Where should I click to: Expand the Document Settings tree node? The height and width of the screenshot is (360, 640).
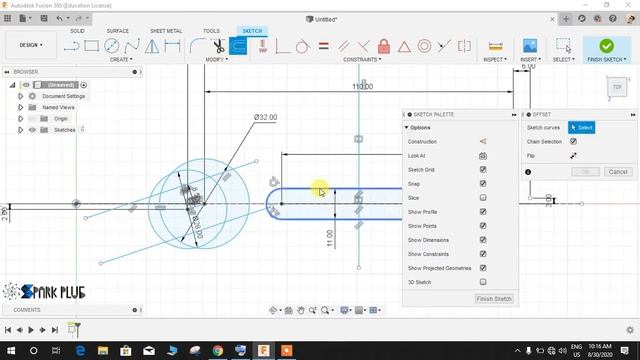click(x=20, y=96)
